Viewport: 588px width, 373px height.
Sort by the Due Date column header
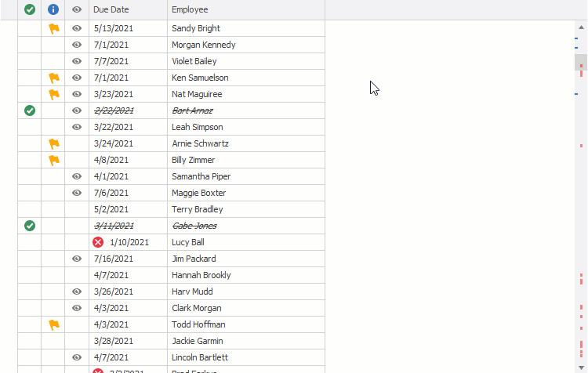pyautogui.click(x=128, y=9)
